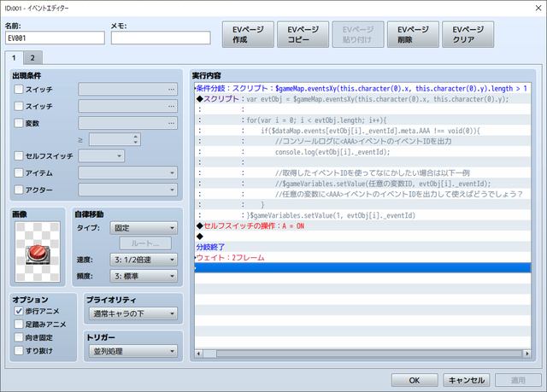This screenshot has width=547, height=392.
Task: Enable the すり抜け option
Action: [19, 350]
